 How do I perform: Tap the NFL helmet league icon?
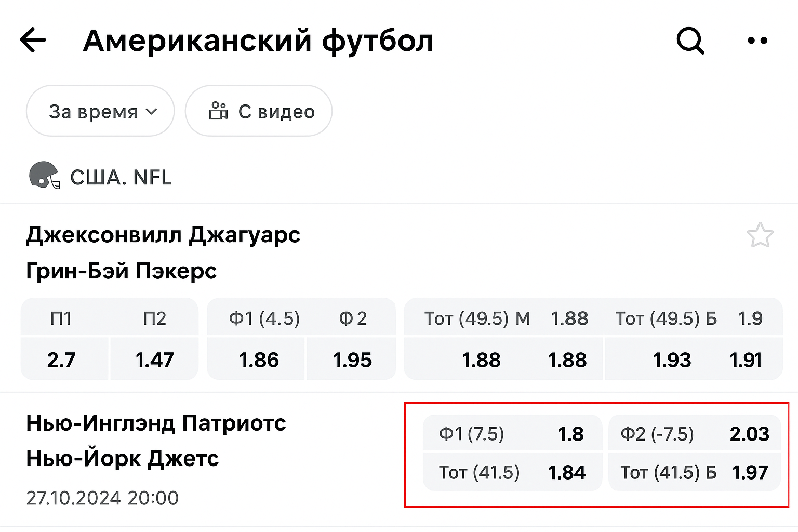(44, 176)
